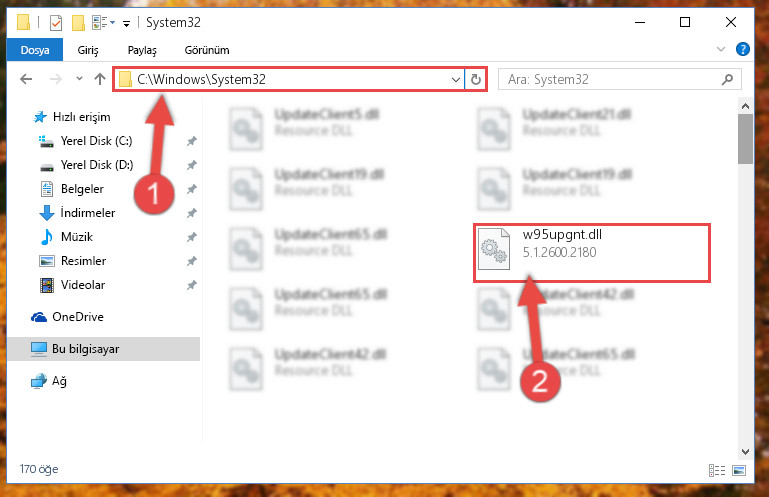The width and height of the screenshot is (769, 497).
Task: Open recent locations dropdown arrow
Action: point(79,79)
